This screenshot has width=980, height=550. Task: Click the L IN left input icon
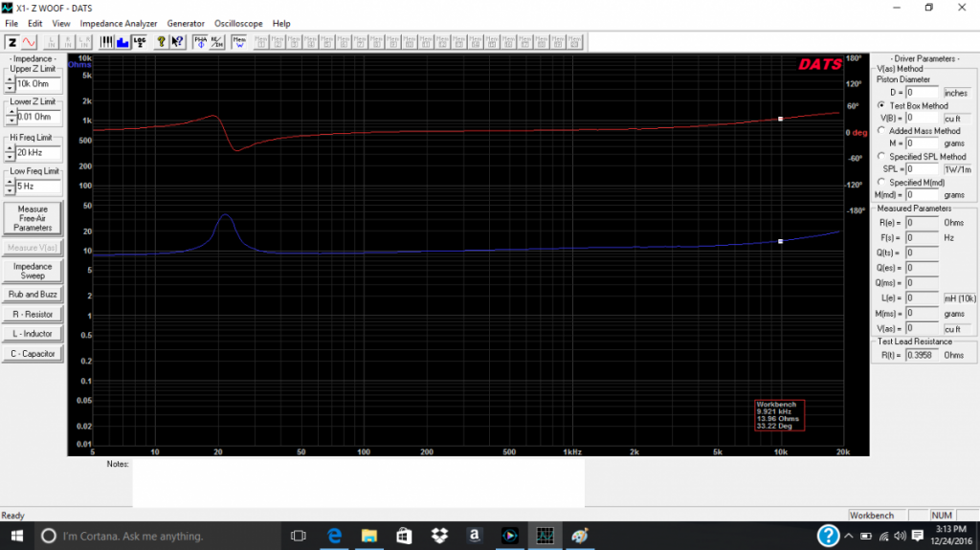point(52,42)
